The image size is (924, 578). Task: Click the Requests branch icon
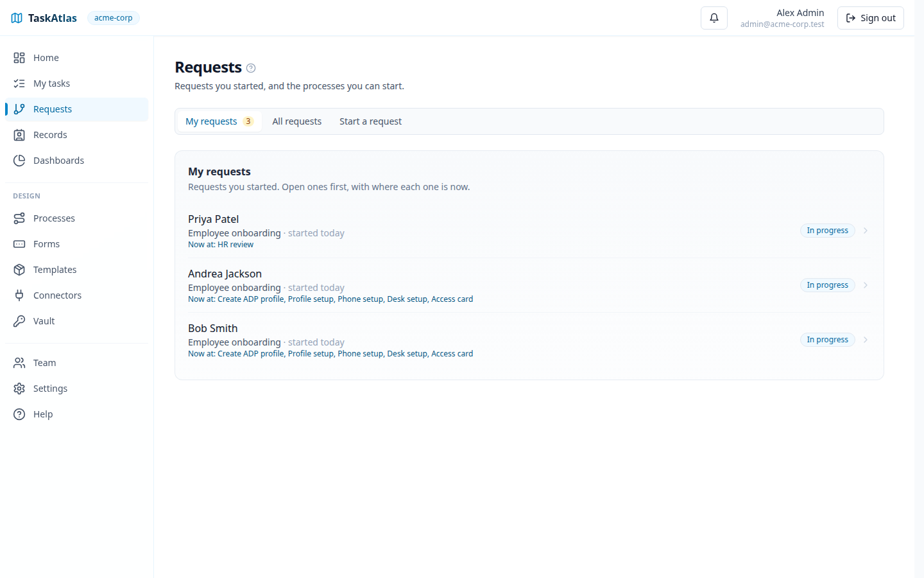pyautogui.click(x=19, y=109)
